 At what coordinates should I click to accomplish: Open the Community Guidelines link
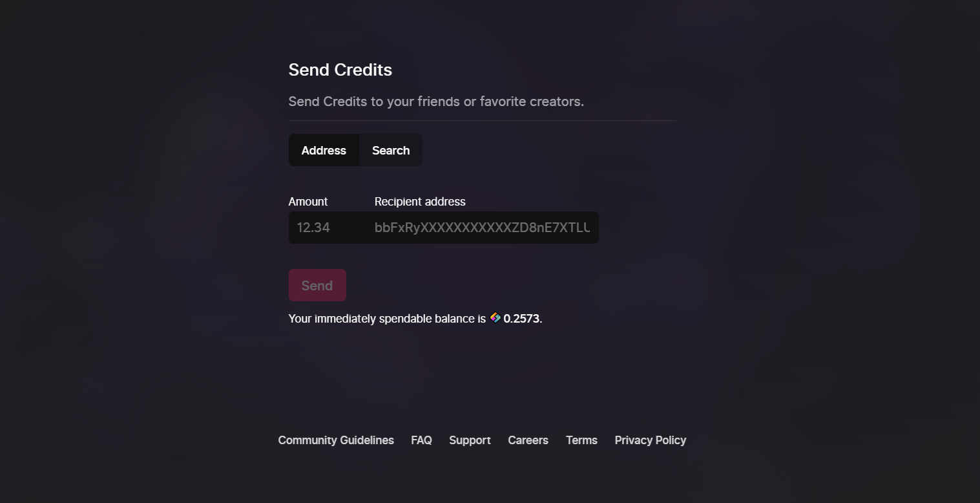coord(336,440)
